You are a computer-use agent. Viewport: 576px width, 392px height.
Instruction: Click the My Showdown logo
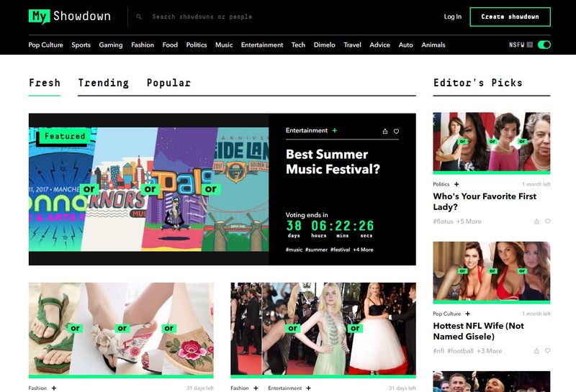pos(69,17)
